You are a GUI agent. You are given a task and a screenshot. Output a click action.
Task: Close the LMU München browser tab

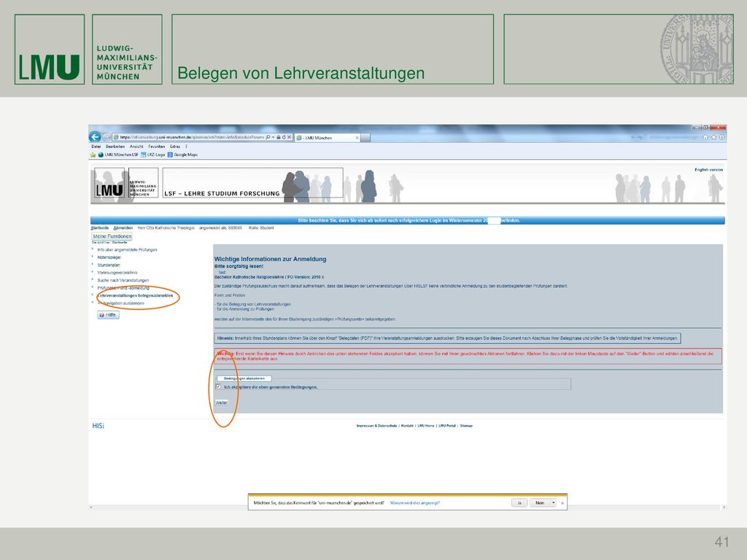click(357, 138)
